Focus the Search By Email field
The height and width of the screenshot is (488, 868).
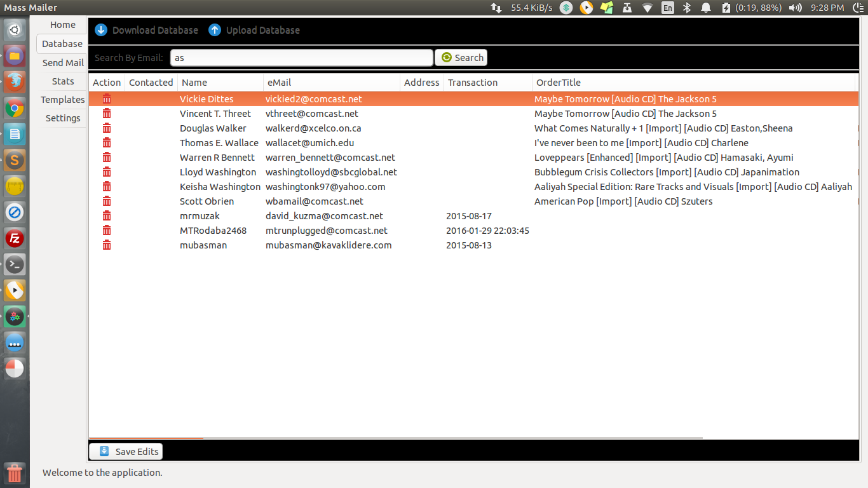click(x=301, y=58)
